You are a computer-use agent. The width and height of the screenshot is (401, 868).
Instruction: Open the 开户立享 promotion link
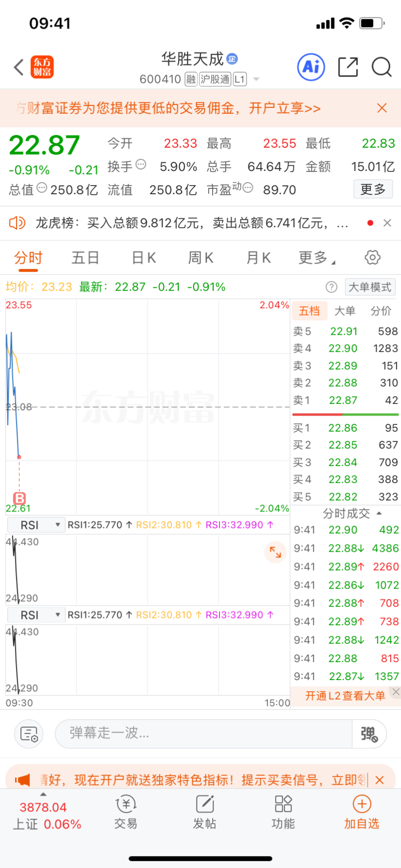285,108
